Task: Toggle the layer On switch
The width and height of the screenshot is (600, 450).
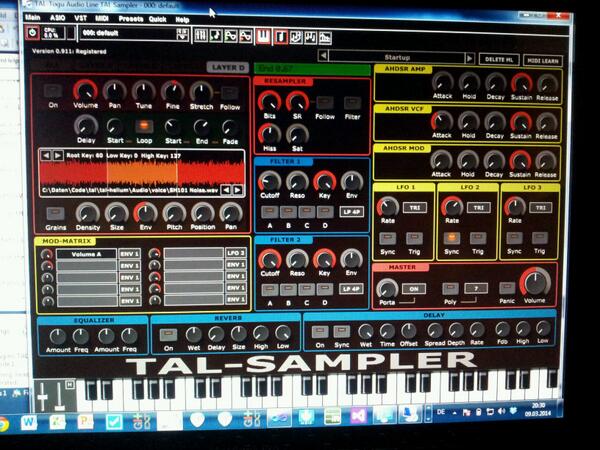Action: [53, 91]
